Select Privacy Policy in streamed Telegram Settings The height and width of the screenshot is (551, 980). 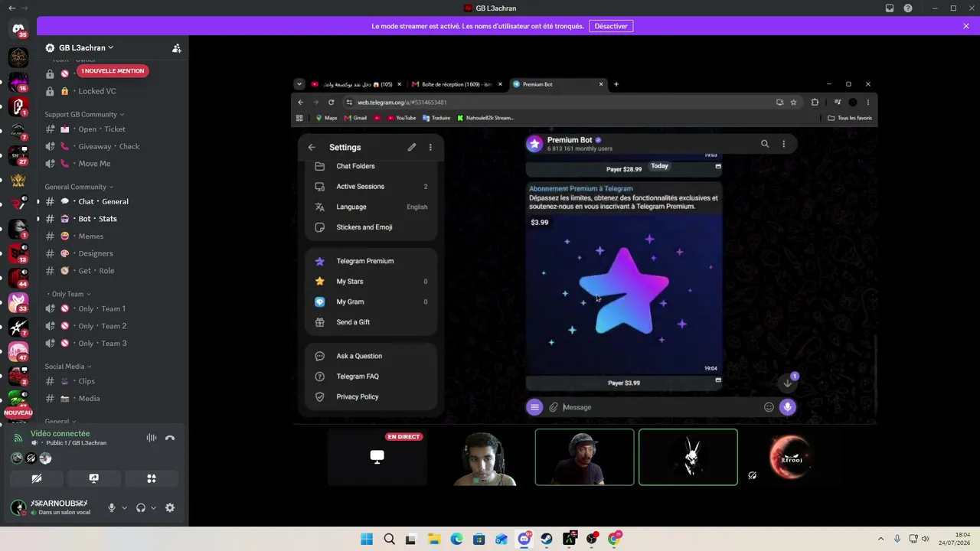tap(371, 396)
